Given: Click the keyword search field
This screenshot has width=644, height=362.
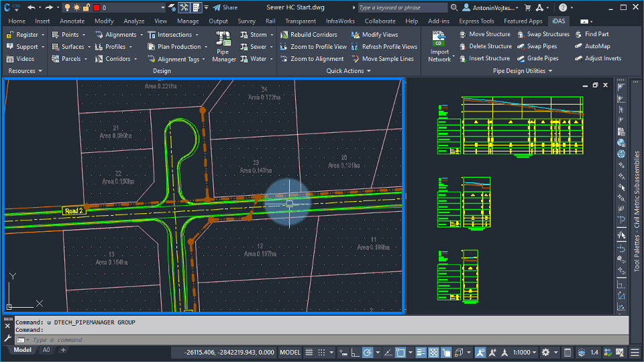Looking at the screenshot, I should click(x=402, y=7).
